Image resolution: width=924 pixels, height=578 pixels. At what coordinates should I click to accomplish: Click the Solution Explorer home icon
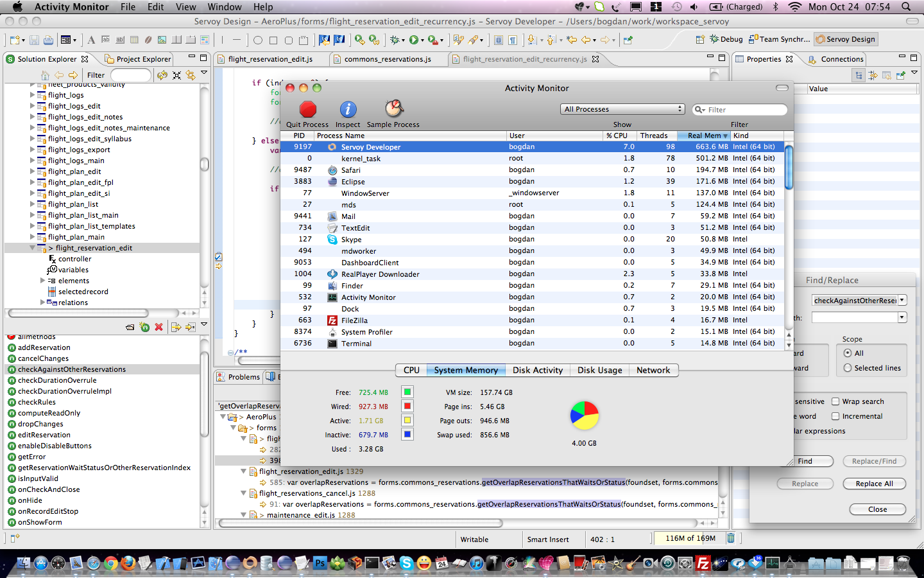pyautogui.click(x=45, y=75)
